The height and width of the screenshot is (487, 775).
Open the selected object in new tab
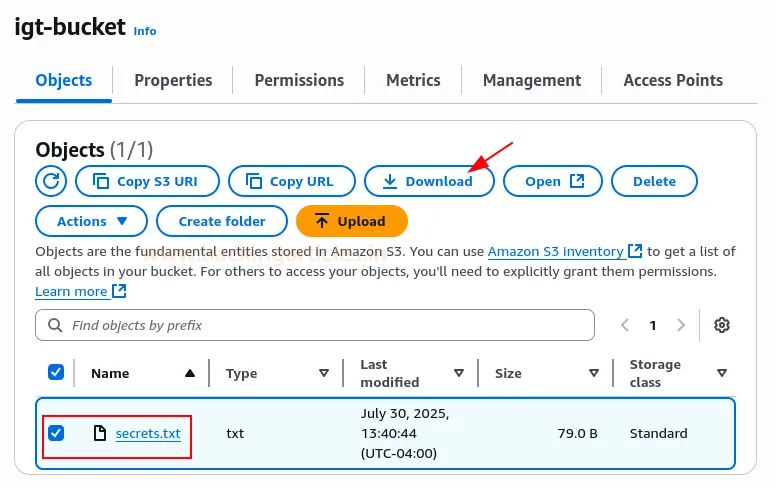(553, 181)
